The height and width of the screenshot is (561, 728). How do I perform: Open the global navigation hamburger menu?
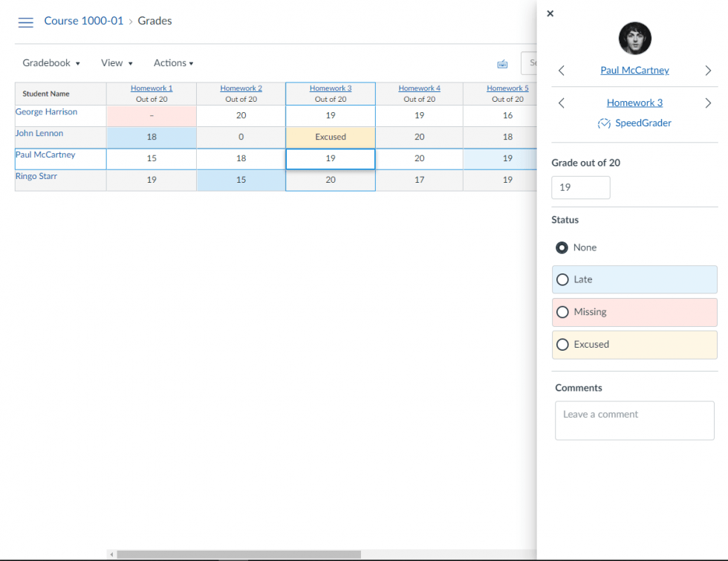coord(25,22)
